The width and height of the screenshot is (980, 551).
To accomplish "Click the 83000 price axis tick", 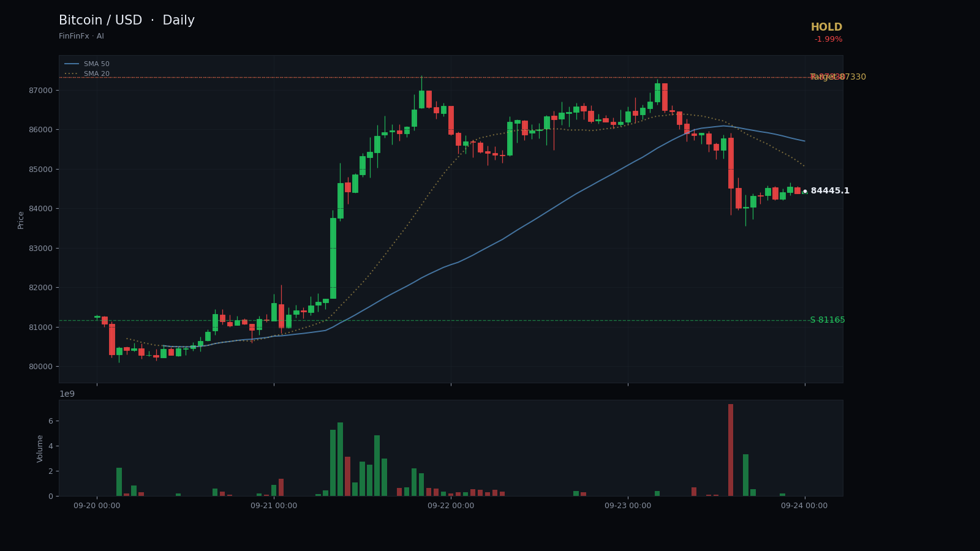I will [x=41, y=249].
